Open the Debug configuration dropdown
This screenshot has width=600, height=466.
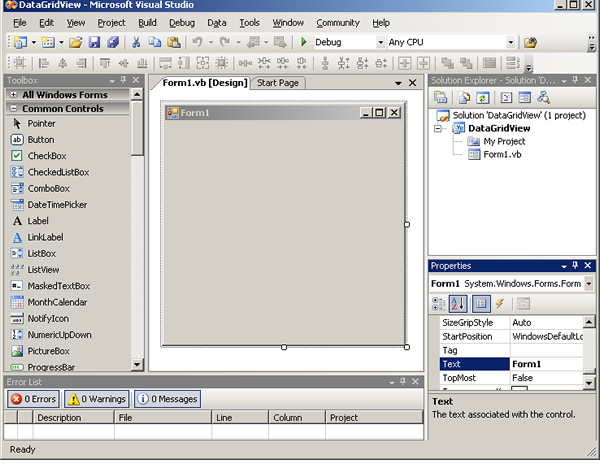pyautogui.click(x=380, y=42)
